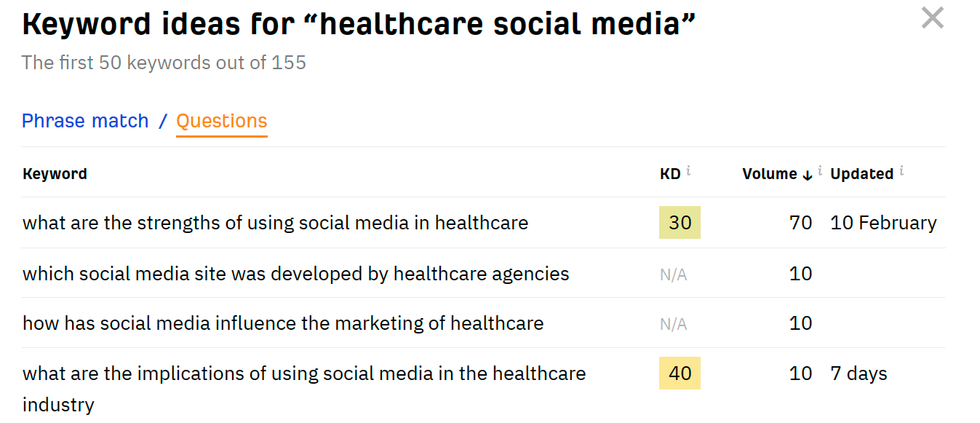
Task: Open keyword about site developed by healthcare agencies
Action: click(x=295, y=274)
